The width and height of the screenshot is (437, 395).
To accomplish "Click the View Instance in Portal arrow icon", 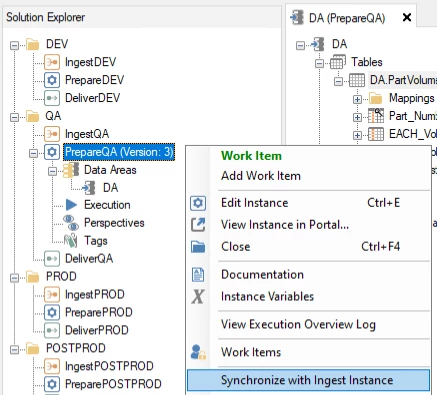I will (x=198, y=225).
